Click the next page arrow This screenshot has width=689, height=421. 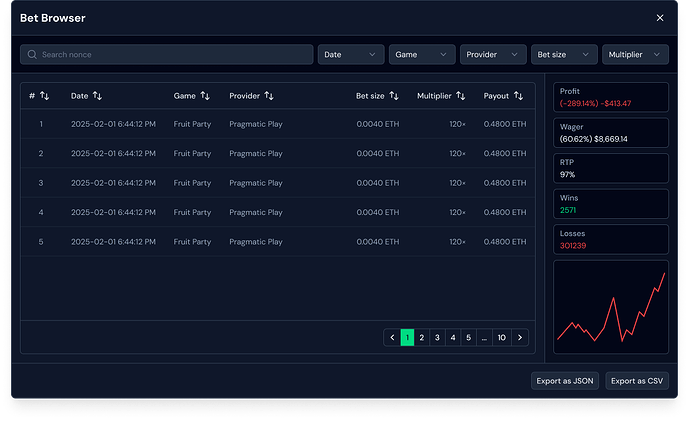tap(520, 338)
